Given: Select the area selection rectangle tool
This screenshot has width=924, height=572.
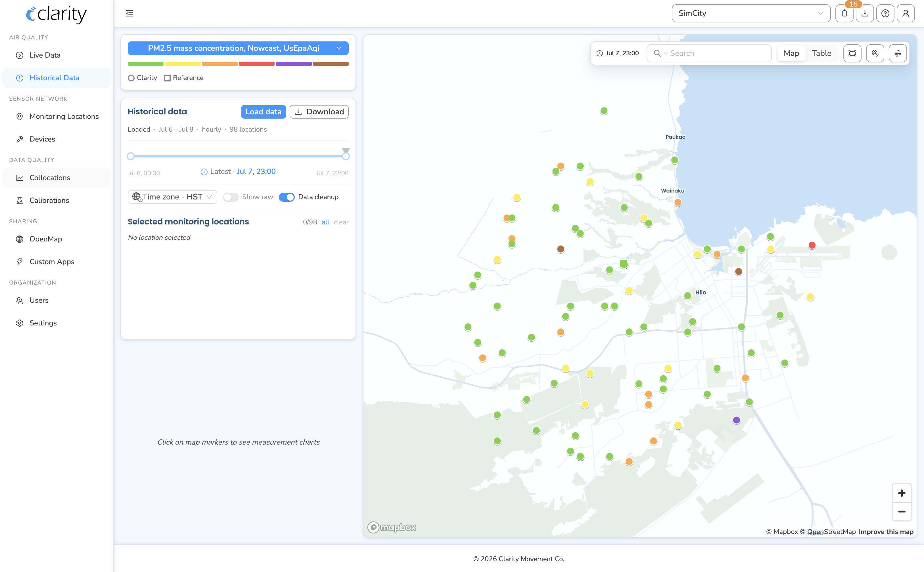Looking at the screenshot, I should click(852, 53).
